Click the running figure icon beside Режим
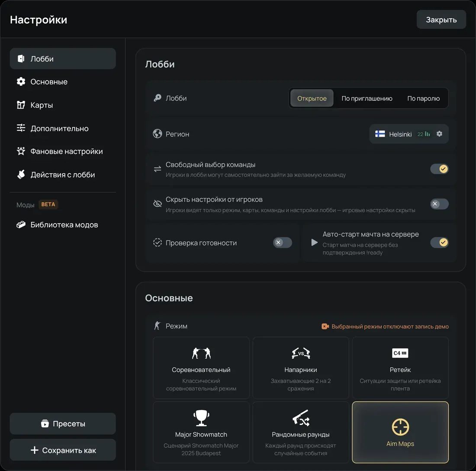The image size is (476, 471). click(157, 326)
